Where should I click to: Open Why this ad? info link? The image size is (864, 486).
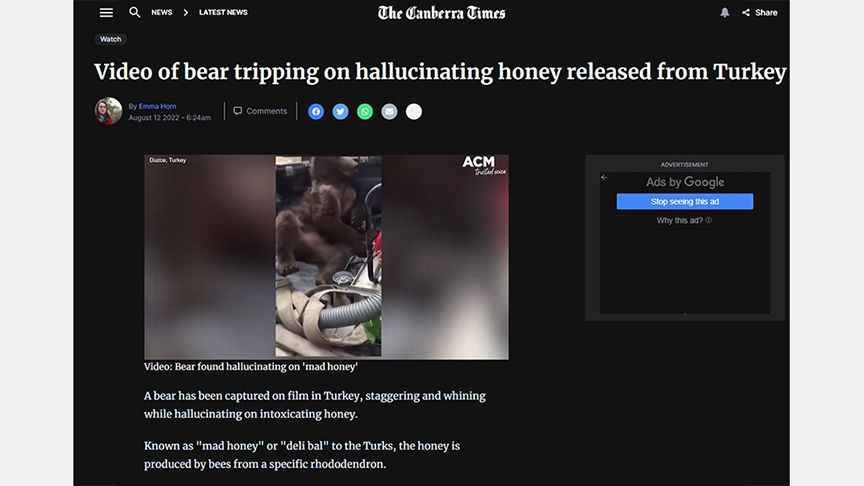coord(684,220)
